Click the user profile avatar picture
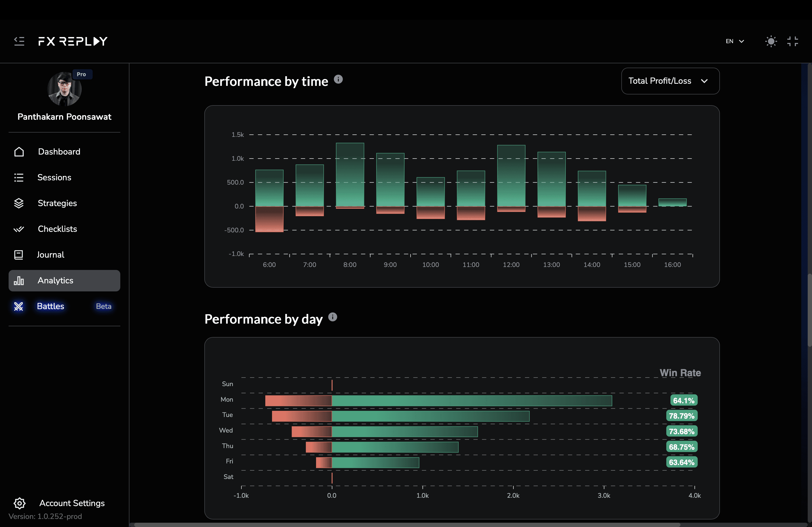Image resolution: width=812 pixels, height=527 pixels. [x=64, y=89]
